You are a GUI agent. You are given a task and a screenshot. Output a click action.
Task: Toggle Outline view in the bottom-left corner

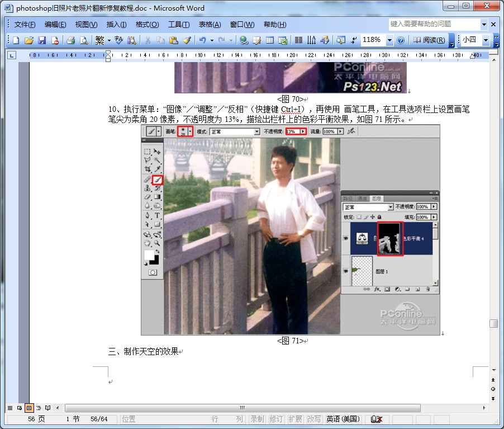tap(38, 408)
